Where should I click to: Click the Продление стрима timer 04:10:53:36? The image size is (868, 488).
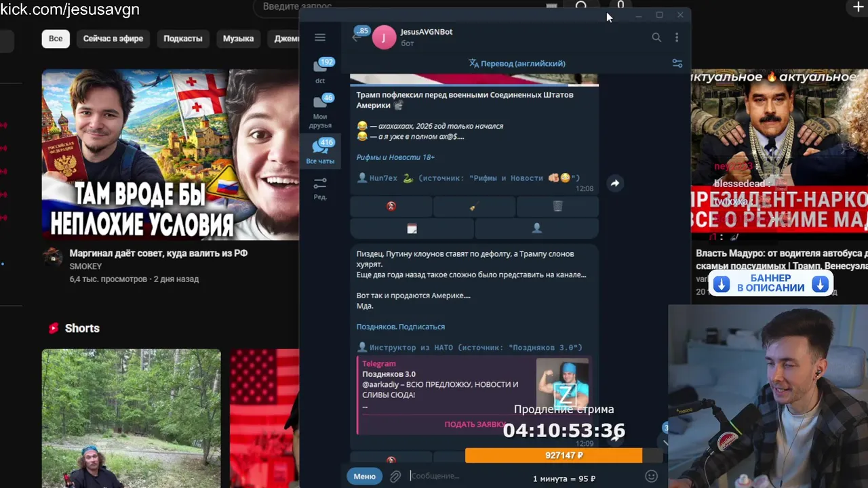click(564, 430)
